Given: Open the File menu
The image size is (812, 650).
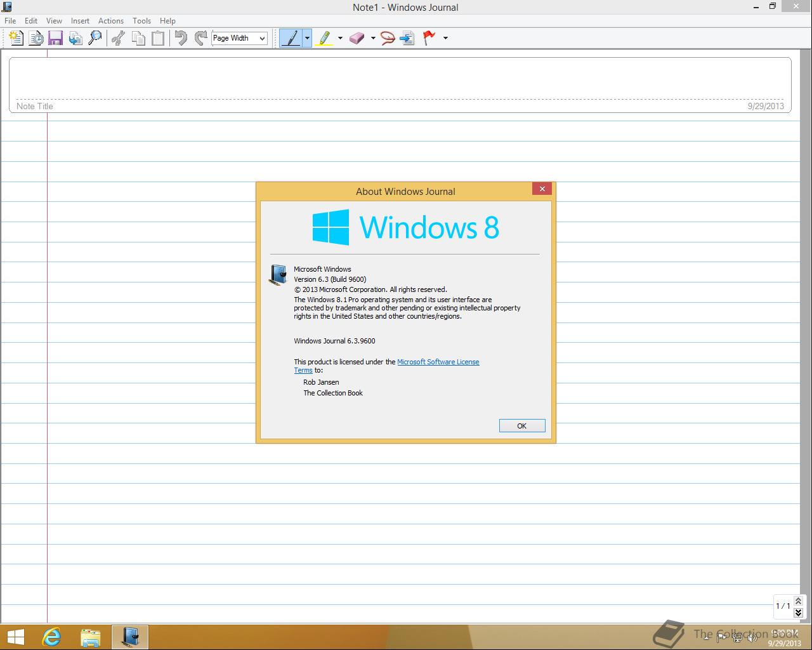Looking at the screenshot, I should point(10,21).
